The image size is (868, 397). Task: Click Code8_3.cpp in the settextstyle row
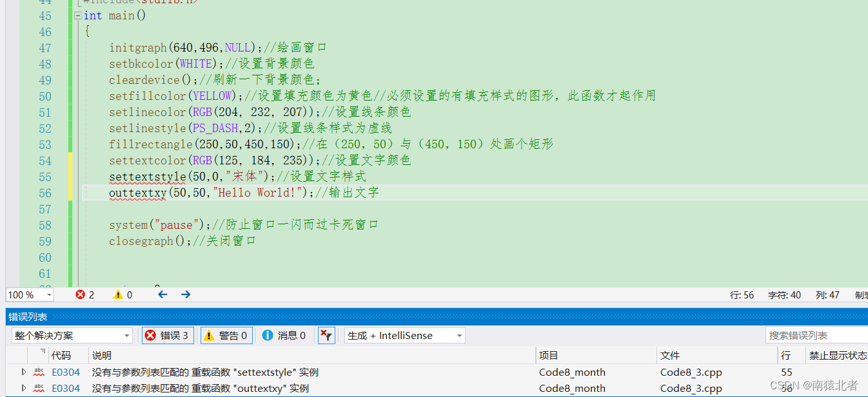click(x=691, y=372)
